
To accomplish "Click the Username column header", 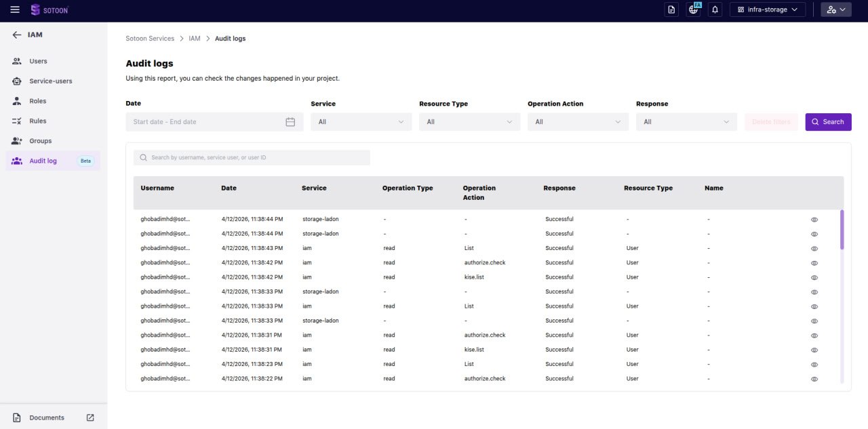I will [157, 188].
